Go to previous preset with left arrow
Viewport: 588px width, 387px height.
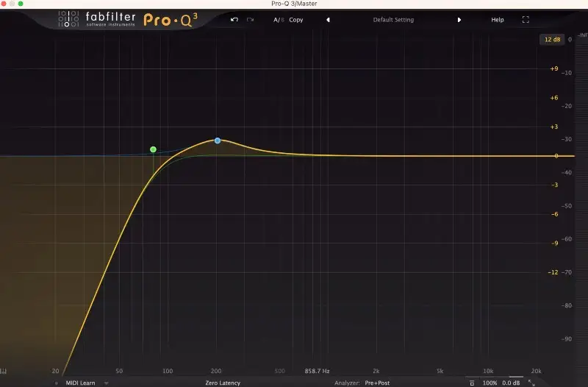(x=328, y=20)
